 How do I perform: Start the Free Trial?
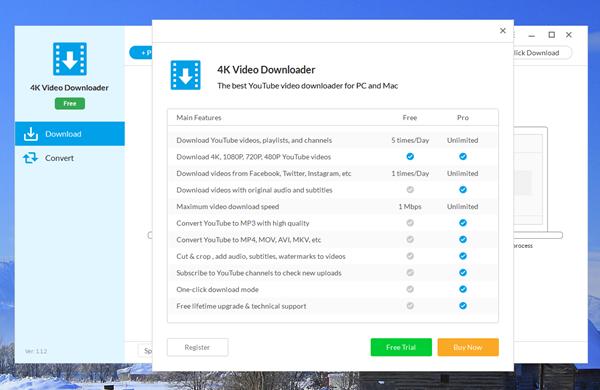click(401, 347)
